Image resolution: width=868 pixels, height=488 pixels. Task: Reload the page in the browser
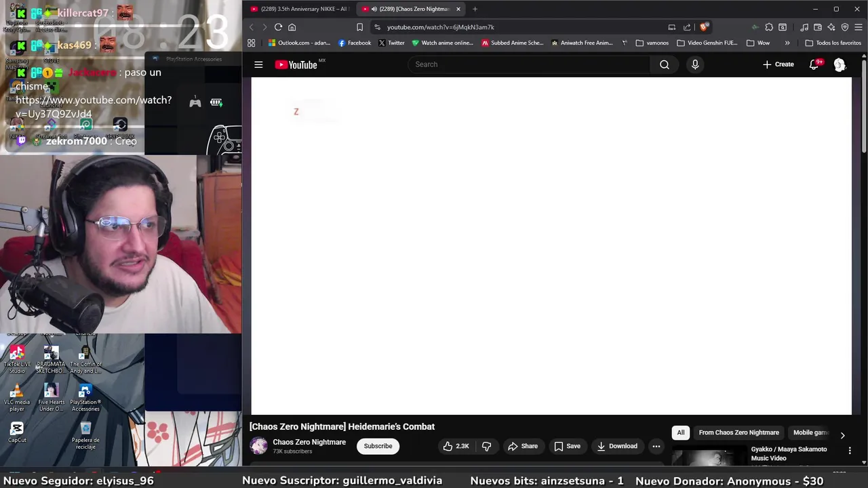coord(278,27)
